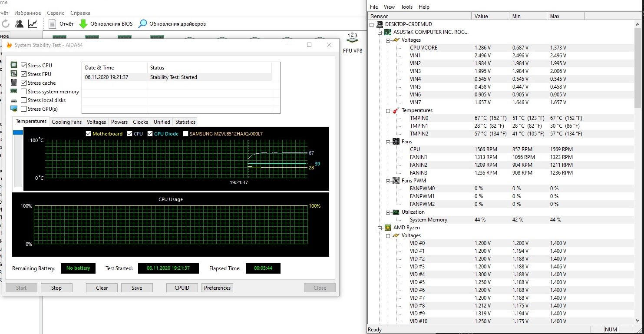Switch to the Voltages tab in the Stability Test
Image resolution: width=644 pixels, height=334 pixels.
click(96, 122)
